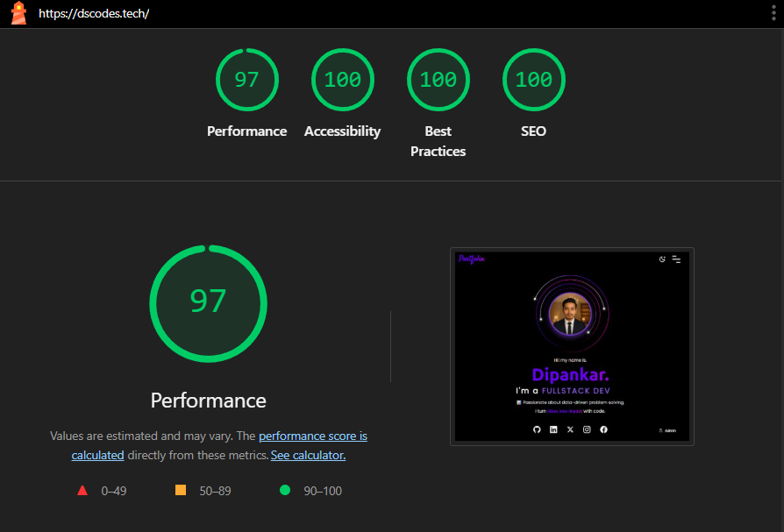784x532 pixels.
Task: Click the red triangle 0–49 legend icon
Action: coord(82,491)
